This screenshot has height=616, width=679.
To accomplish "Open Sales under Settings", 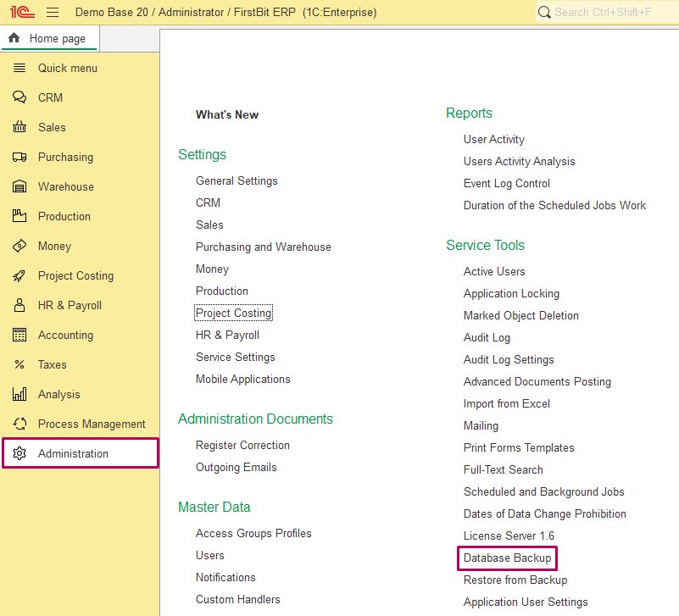I will click(209, 225).
